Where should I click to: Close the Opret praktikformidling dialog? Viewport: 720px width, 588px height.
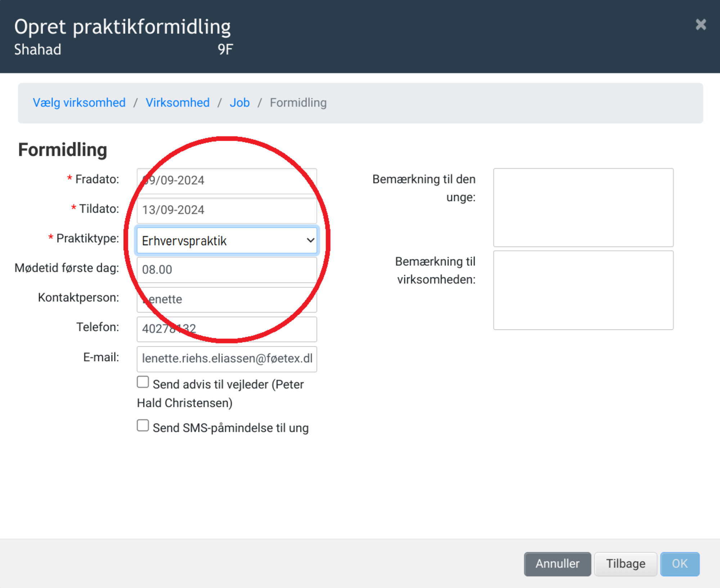700,24
